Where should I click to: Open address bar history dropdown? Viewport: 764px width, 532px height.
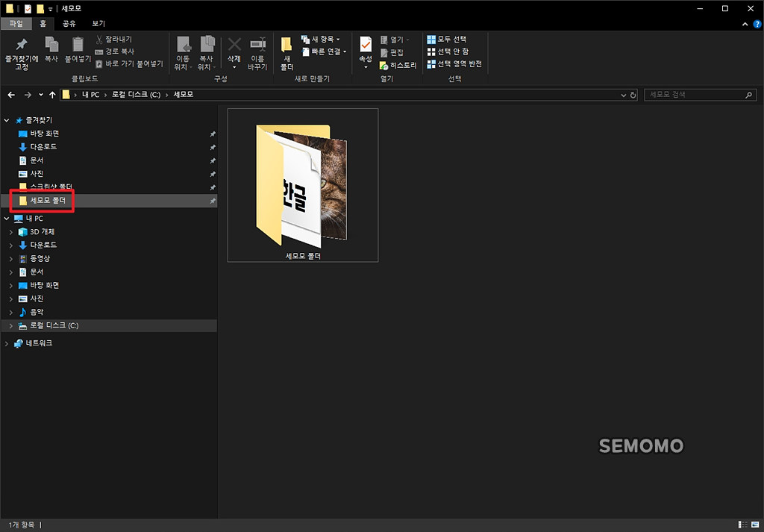624,96
